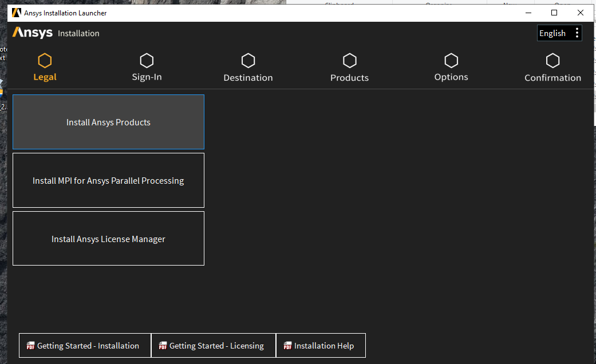This screenshot has width=596, height=364.
Task: Click the Products step hexagon icon
Action: coord(349,60)
